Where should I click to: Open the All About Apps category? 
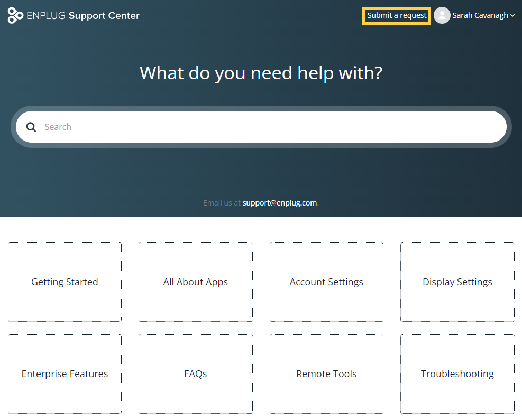tap(195, 282)
